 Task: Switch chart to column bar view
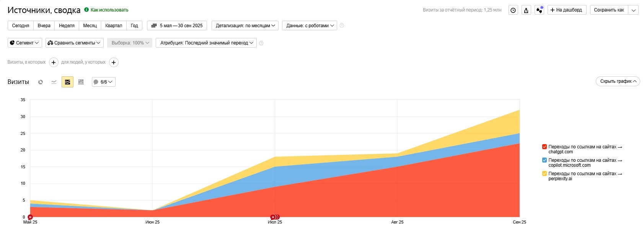(81, 82)
